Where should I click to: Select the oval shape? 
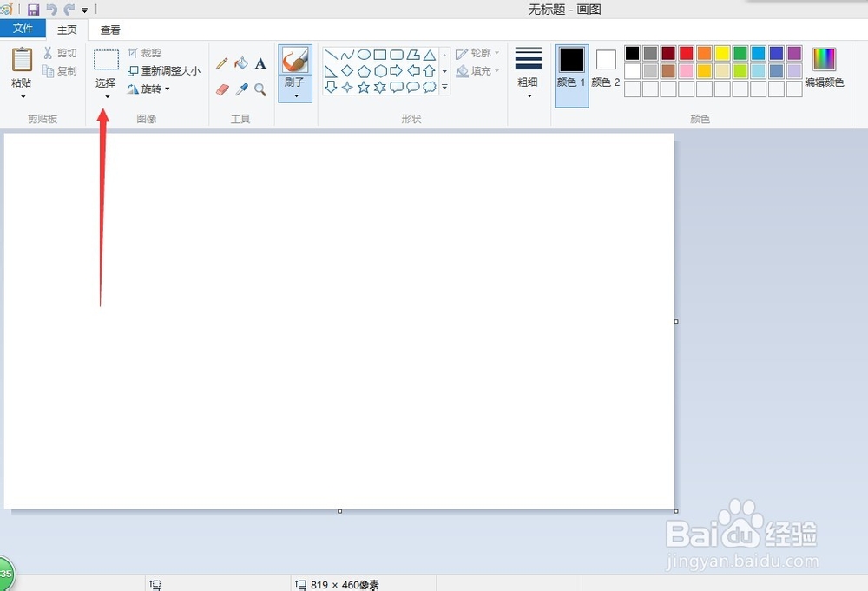[364, 54]
